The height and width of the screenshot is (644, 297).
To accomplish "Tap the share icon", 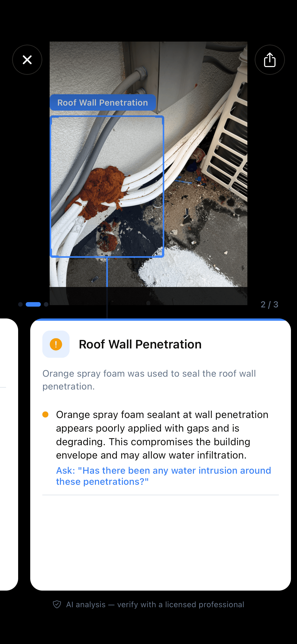I will [270, 60].
